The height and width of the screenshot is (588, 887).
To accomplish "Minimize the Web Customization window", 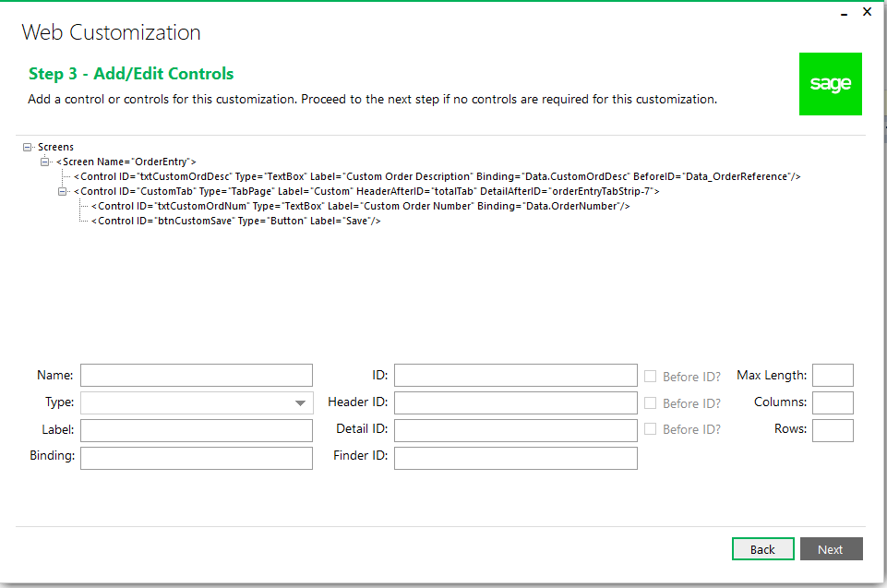I will 844,12.
